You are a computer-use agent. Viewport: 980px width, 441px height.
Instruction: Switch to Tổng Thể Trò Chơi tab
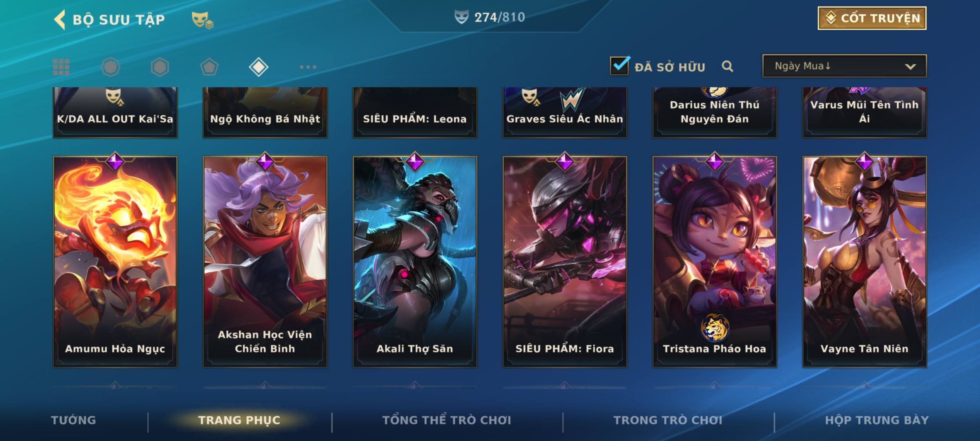(x=447, y=420)
